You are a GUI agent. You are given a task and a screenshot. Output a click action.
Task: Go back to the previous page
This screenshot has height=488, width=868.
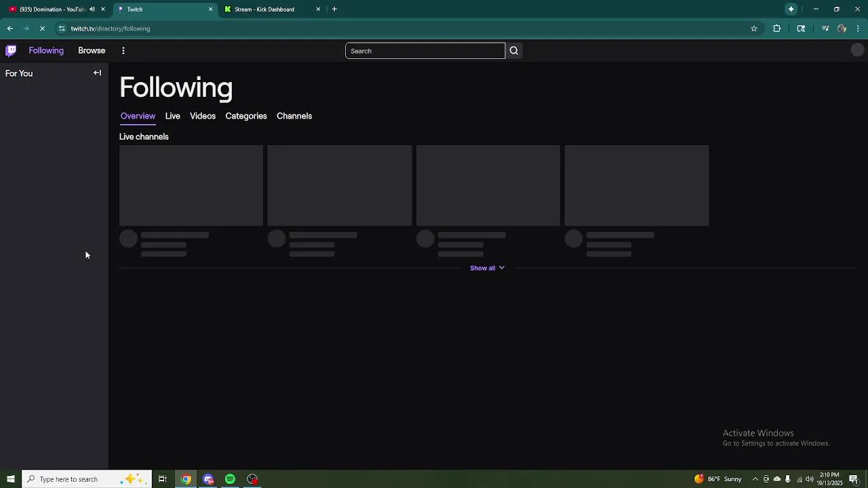click(x=9, y=28)
